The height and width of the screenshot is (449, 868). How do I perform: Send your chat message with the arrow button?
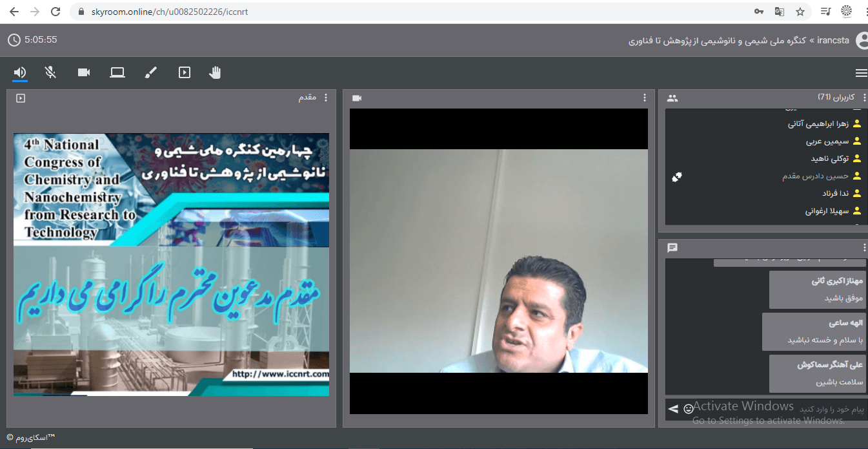click(673, 409)
